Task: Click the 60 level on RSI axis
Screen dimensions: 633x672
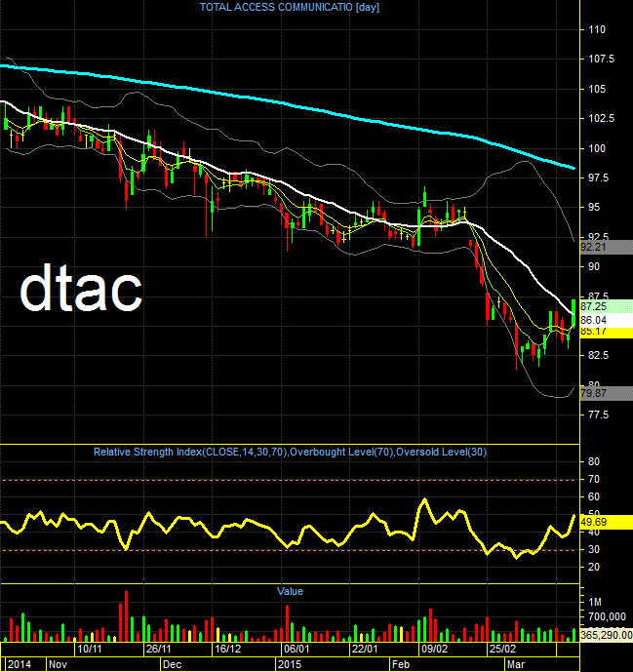Action: pos(594,496)
